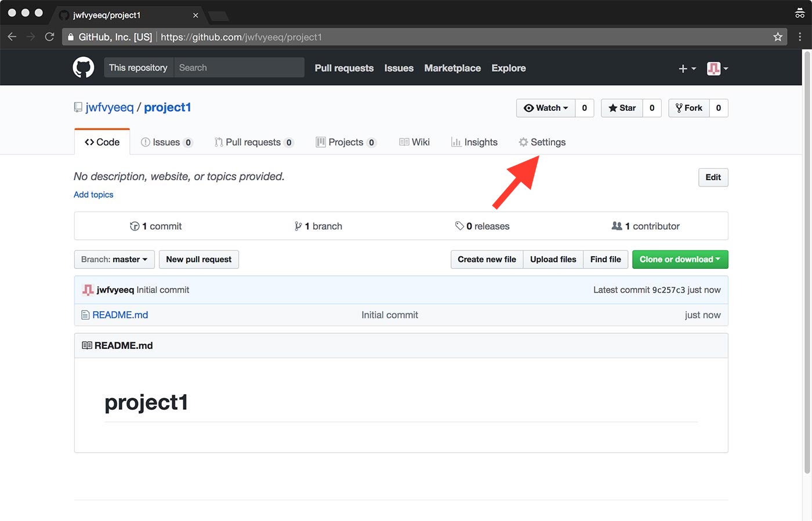The image size is (812, 521).
Task: Click the README.md file icon in file list
Action: click(85, 315)
